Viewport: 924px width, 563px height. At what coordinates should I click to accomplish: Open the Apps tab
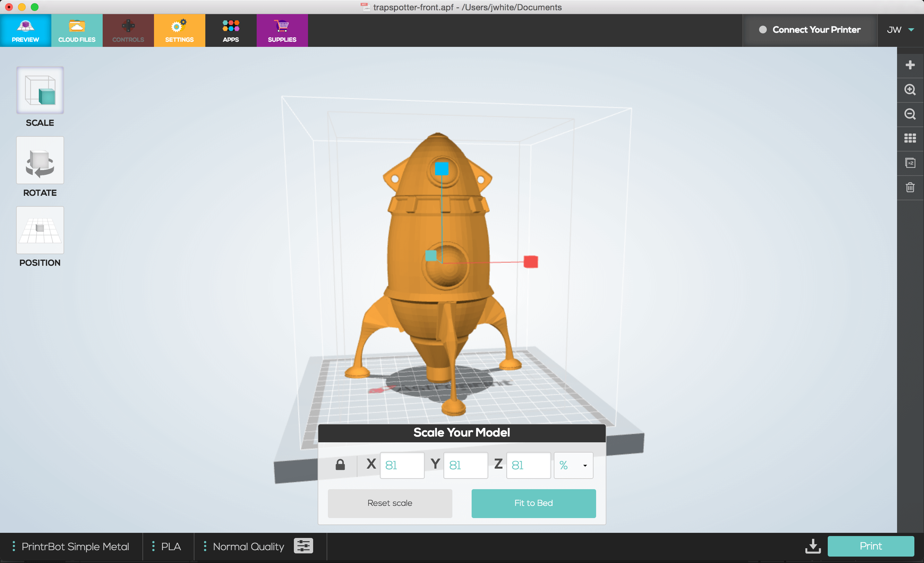(231, 30)
